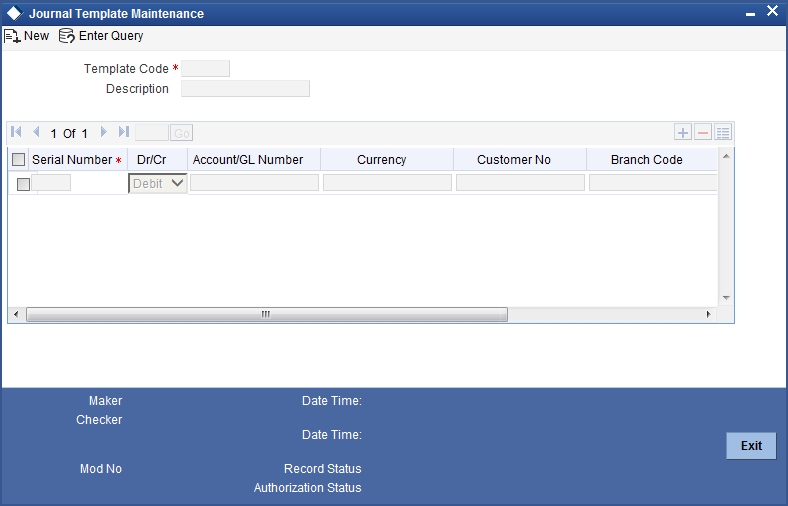Click the horizontal scrollbar right arrow
The image size is (788, 506).
[x=709, y=315]
